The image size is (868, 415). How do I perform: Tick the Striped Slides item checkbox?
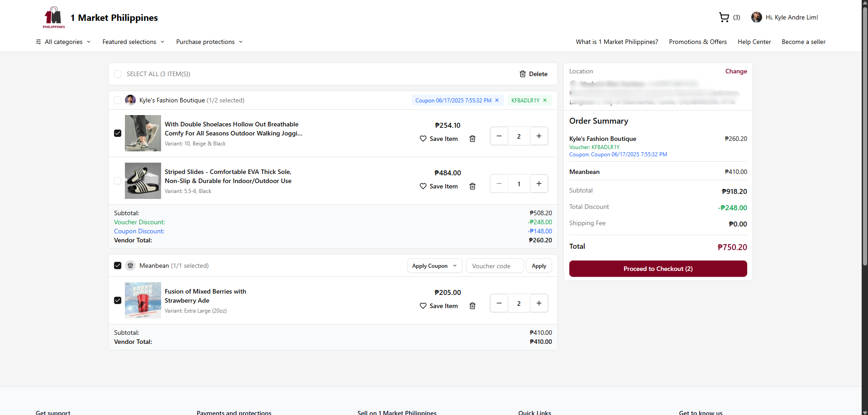pos(118,181)
